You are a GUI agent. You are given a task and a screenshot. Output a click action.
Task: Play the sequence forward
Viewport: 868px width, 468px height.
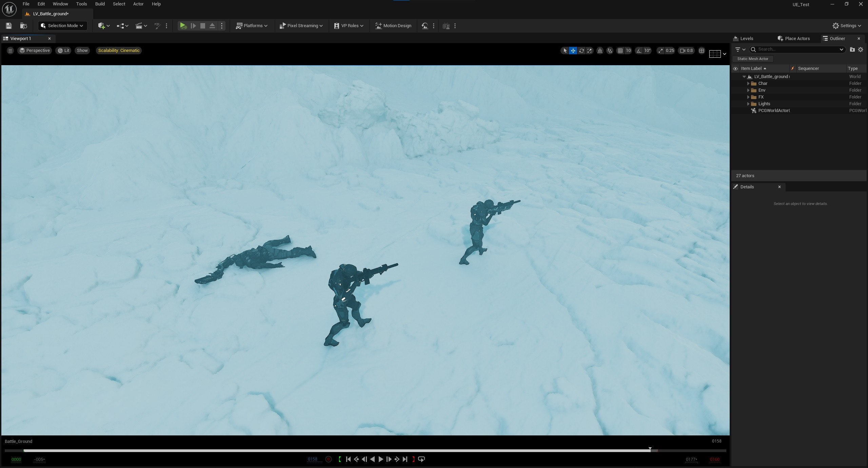381,459
